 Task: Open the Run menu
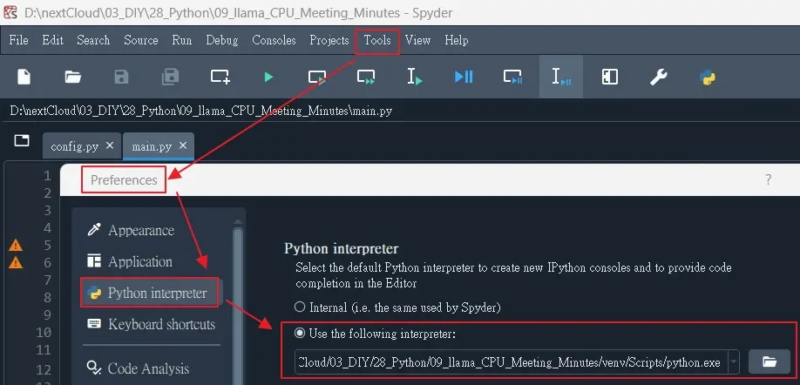click(x=182, y=40)
